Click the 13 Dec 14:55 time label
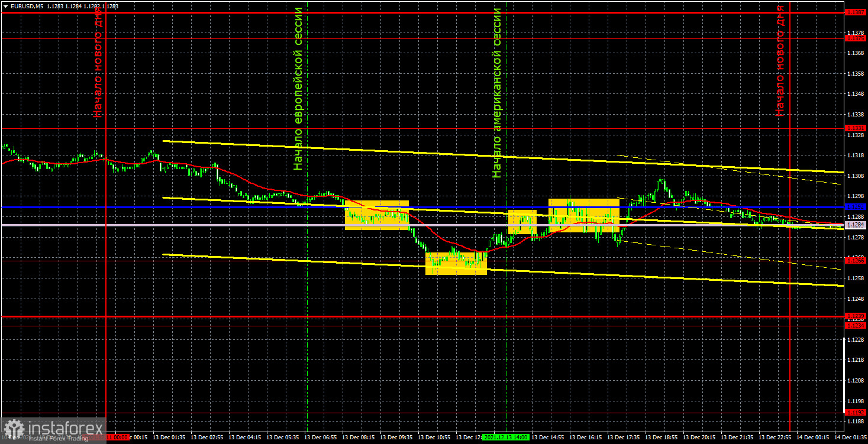The image size is (868, 444). [549, 437]
